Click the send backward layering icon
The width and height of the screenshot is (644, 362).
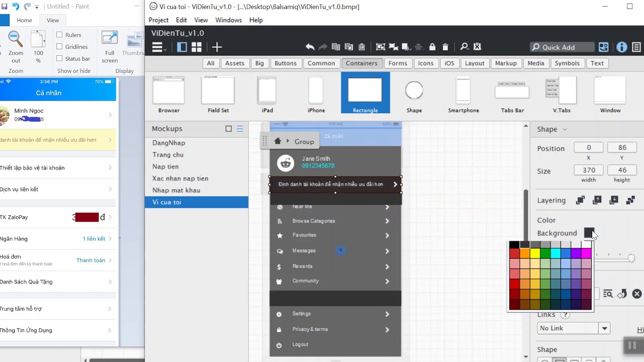click(614, 200)
